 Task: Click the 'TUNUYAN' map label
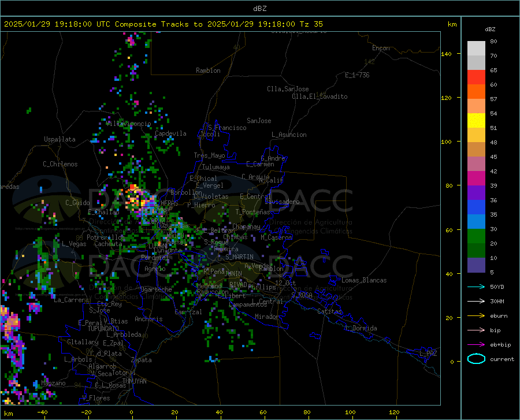tap(134, 381)
